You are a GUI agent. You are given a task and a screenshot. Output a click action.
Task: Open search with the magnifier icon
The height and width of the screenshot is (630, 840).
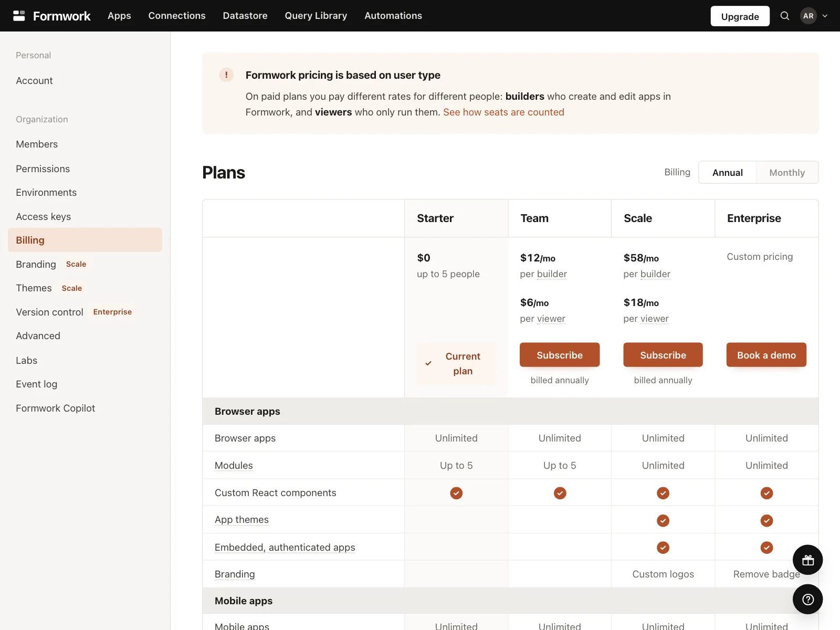point(785,16)
